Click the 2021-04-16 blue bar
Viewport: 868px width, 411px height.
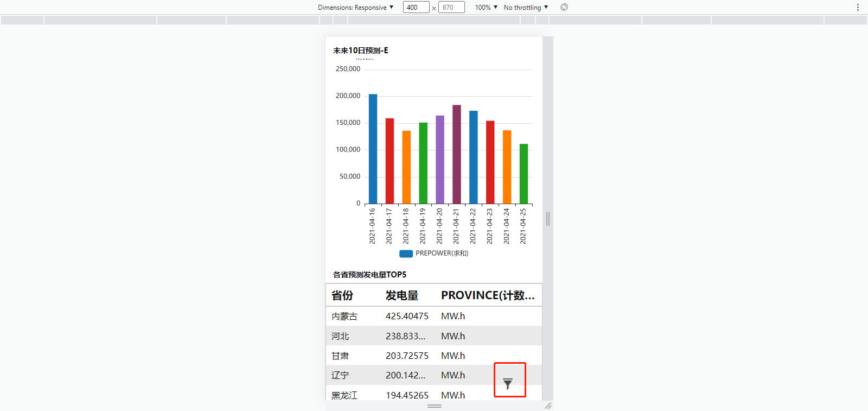click(x=373, y=149)
